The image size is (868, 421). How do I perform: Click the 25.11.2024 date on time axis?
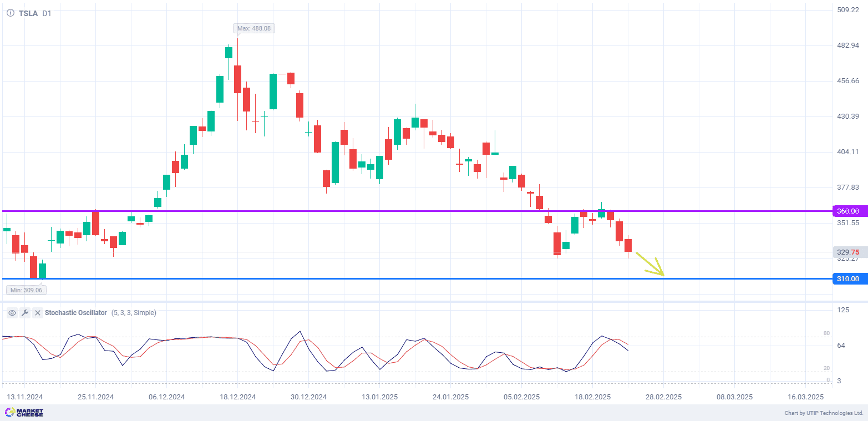[95, 397]
